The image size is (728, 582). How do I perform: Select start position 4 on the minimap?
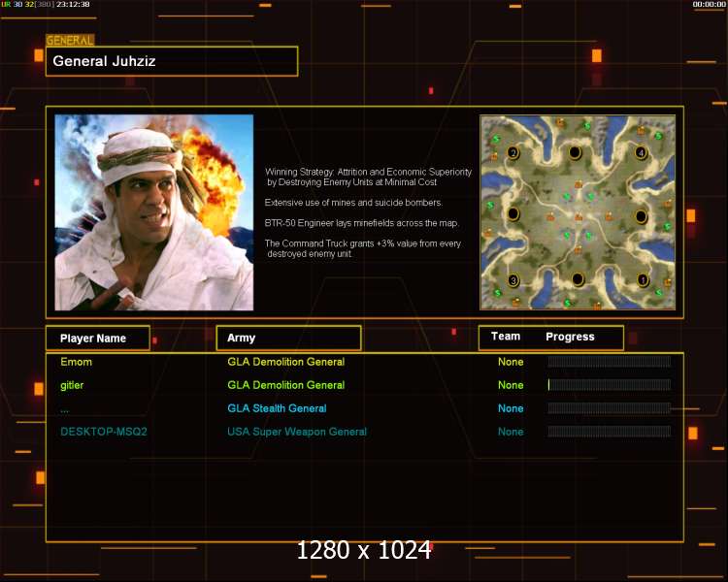click(642, 152)
